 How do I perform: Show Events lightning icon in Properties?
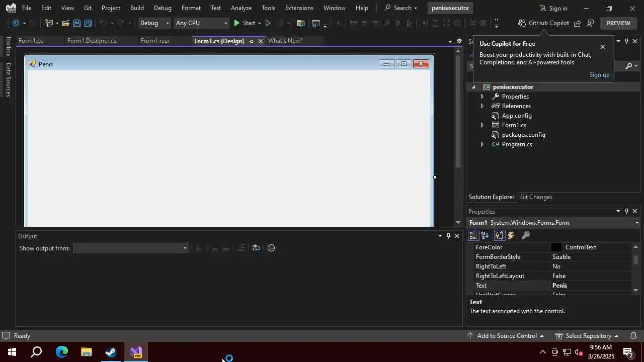click(511, 235)
